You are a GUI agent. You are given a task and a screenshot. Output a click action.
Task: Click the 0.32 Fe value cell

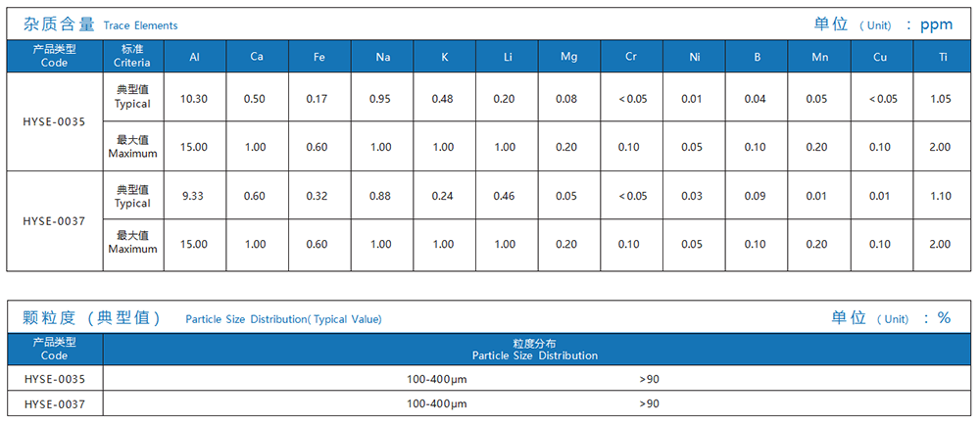pyautogui.click(x=317, y=196)
